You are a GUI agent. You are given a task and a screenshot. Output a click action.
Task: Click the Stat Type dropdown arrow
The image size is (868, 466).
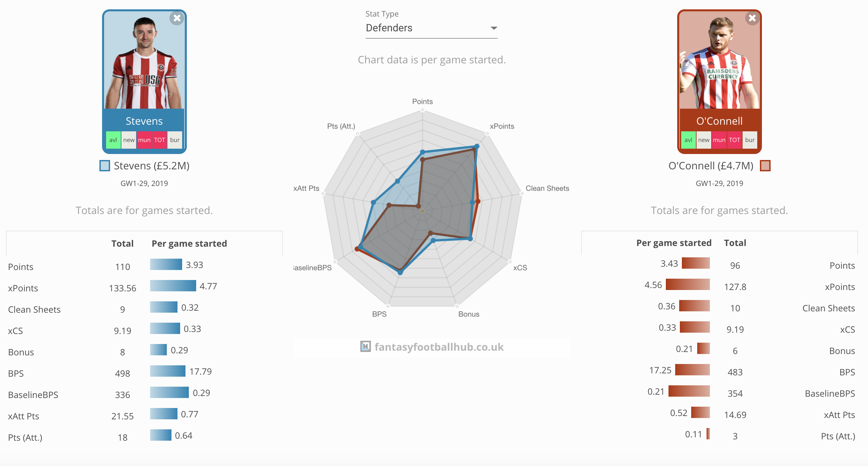[x=494, y=28]
